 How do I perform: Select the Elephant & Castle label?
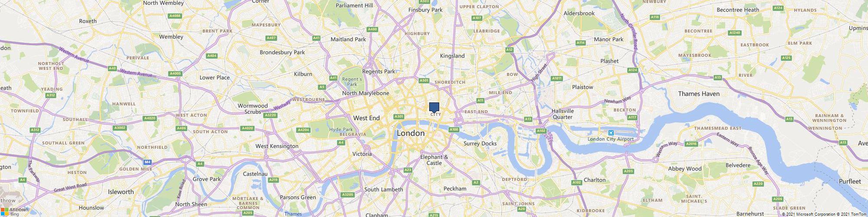(x=434, y=160)
